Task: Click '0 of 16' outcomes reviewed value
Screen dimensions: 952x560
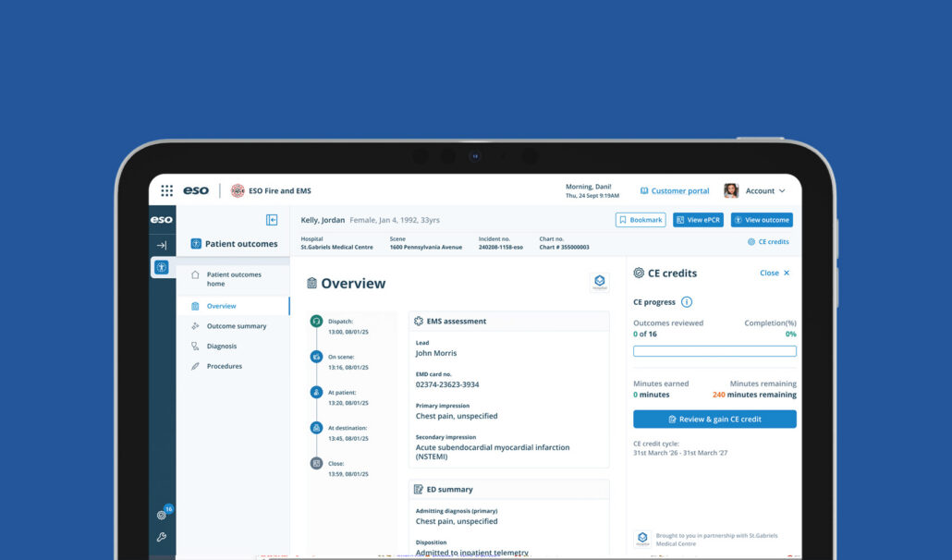Action: click(645, 334)
